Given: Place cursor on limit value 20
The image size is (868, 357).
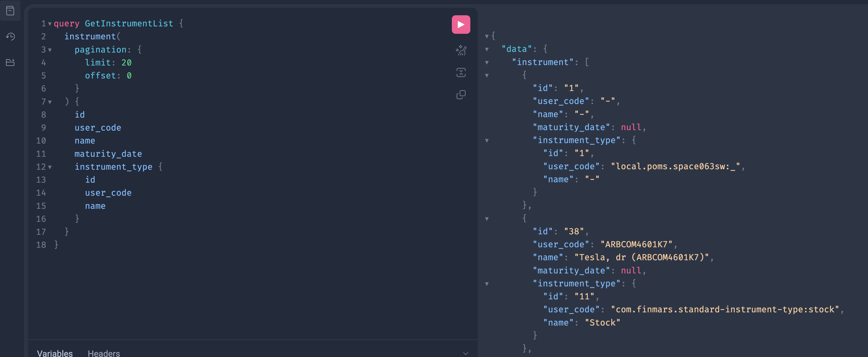Looking at the screenshot, I should [126, 63].
